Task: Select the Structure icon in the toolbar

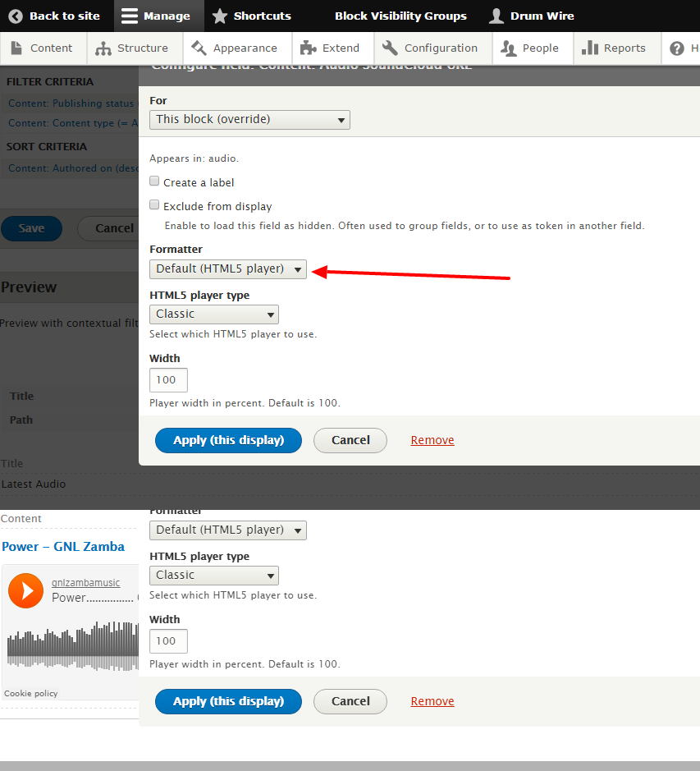Action: click(102, 48)
